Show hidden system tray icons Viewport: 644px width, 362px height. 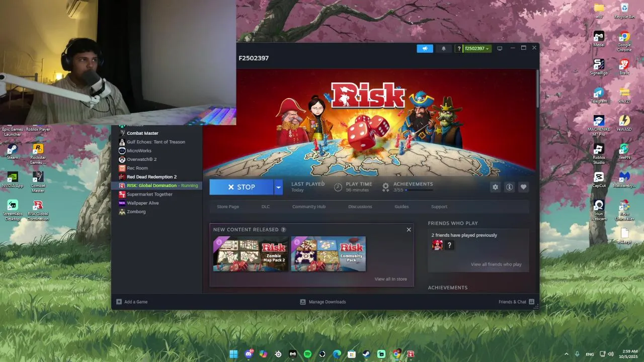567,354
